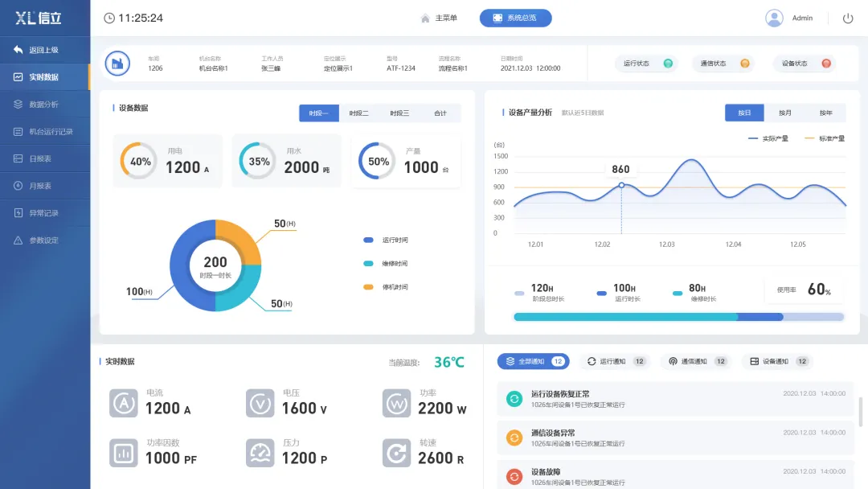
Task: Click the red 设备故障 notification icon
Action: 514,476
